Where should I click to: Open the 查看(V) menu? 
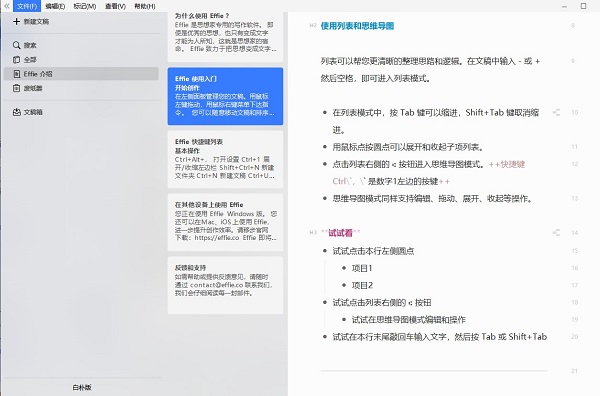pyautogui.click(x=115, y=6)
